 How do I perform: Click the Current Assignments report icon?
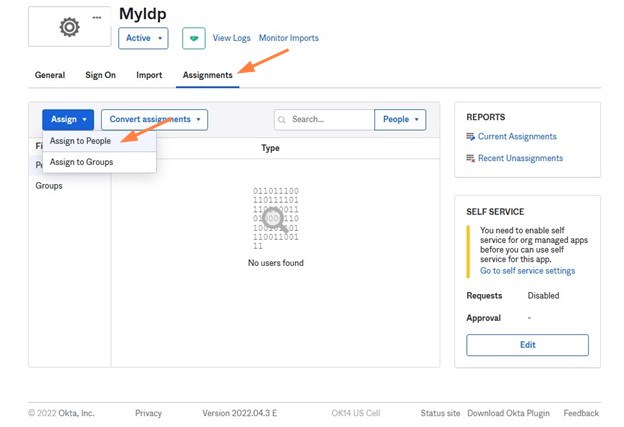[x=471, y=137]
